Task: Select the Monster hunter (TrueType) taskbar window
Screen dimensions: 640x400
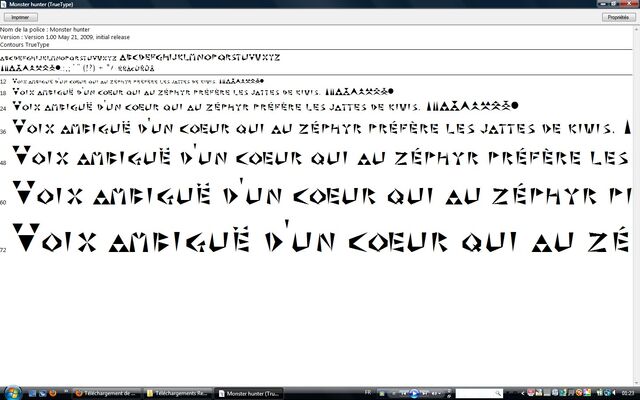Action: click(248, 393)
